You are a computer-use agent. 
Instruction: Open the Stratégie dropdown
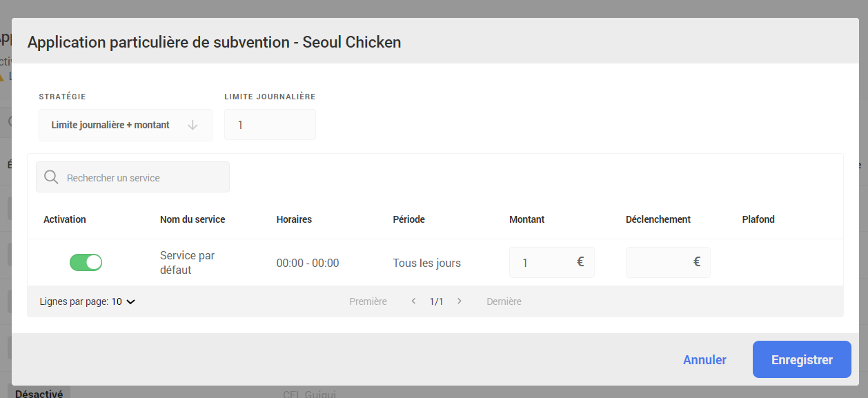click(125, 125)
